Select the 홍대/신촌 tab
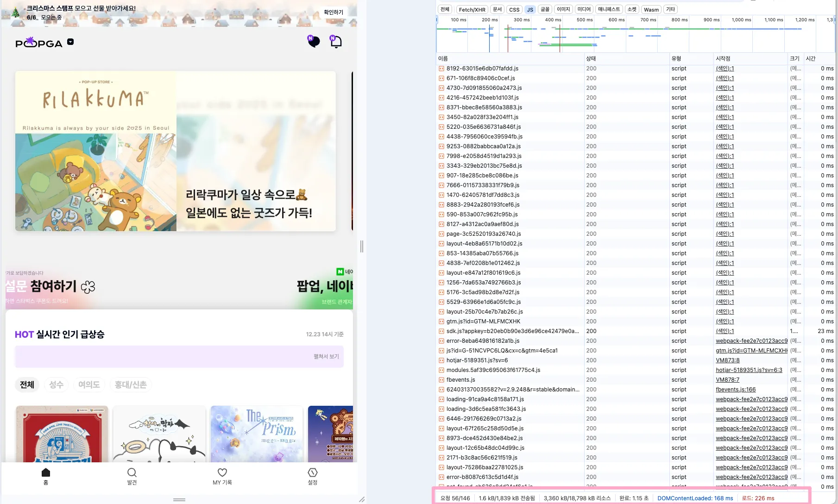838x504 pixels. click(x=131, y=384)
